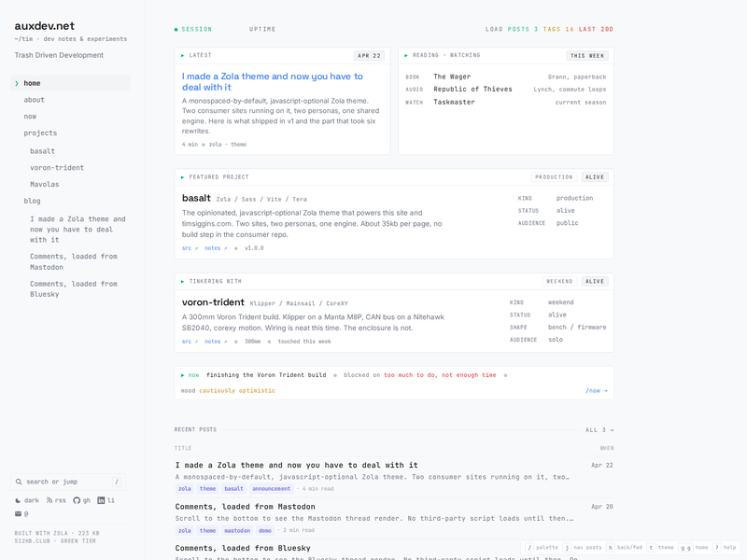
Task: Focus the search or jump field
Action: [x=68, y=482]
